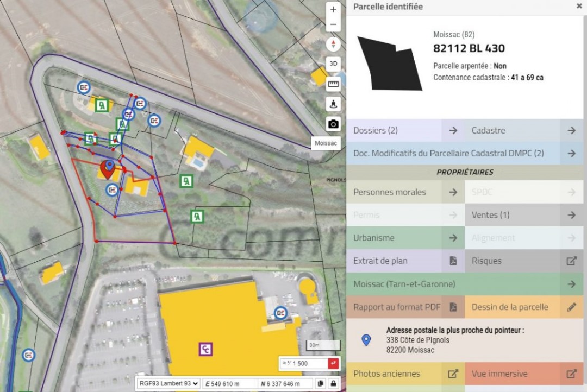Viewport: 587px width, 392px height.
Task: Reset map orientation with compass icon
Action: (x=333, y=45)
